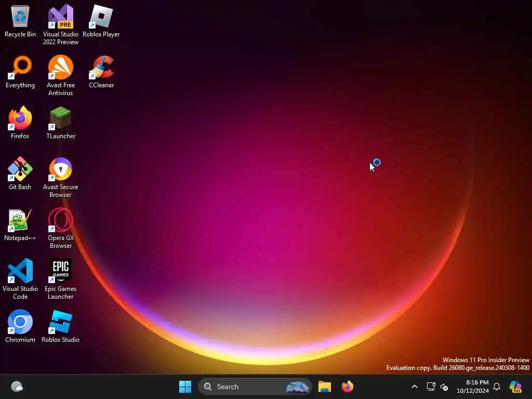Viewport: 532px width, 399px height.
Task: Open the notification bell
Action: 497,387
